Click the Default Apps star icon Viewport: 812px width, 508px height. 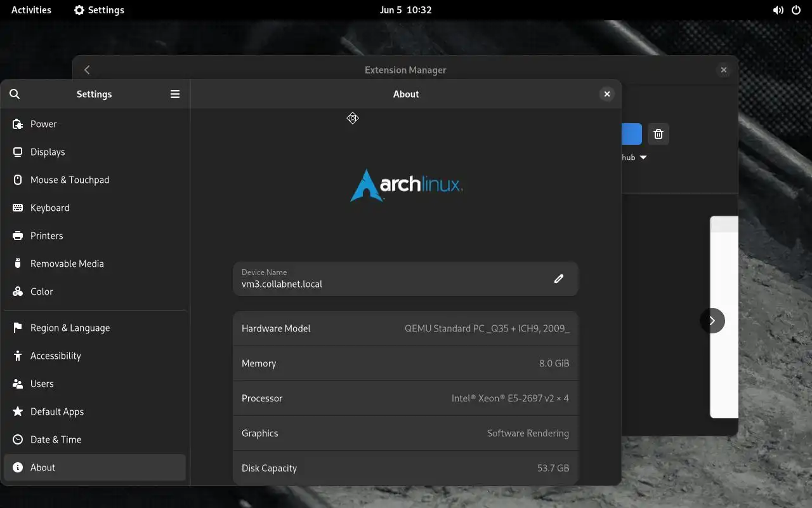18,411
